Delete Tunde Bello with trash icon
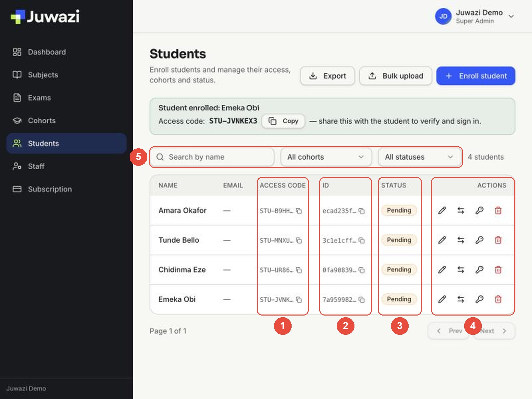Screen dimensions: 532x399 click(498, 240)
